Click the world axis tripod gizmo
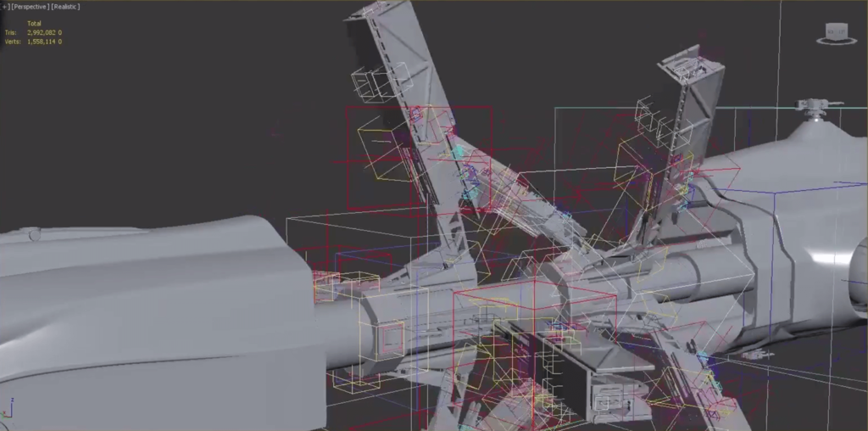 [8, 409]
